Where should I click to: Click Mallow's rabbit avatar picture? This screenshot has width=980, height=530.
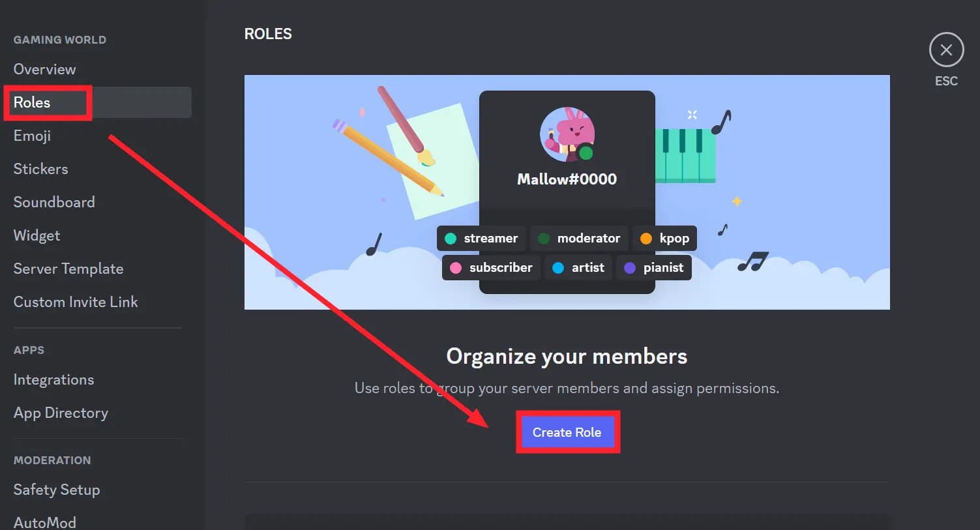pos(567,134)
